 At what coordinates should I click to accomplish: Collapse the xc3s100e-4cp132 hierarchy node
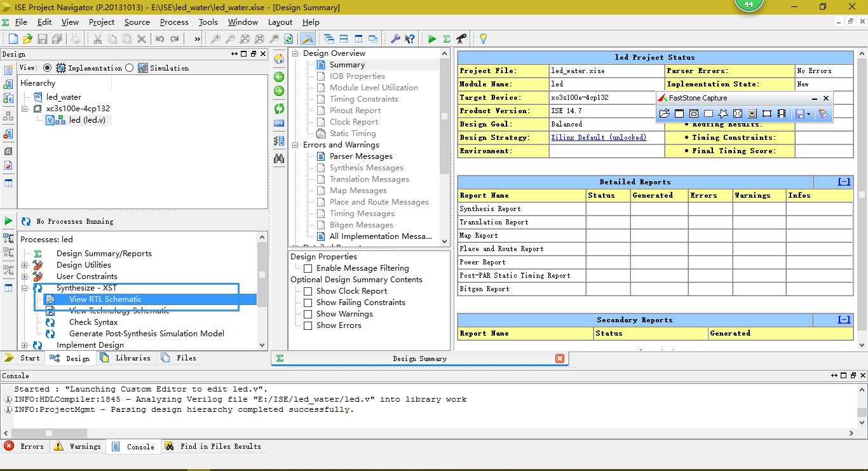tap(24, 109)
